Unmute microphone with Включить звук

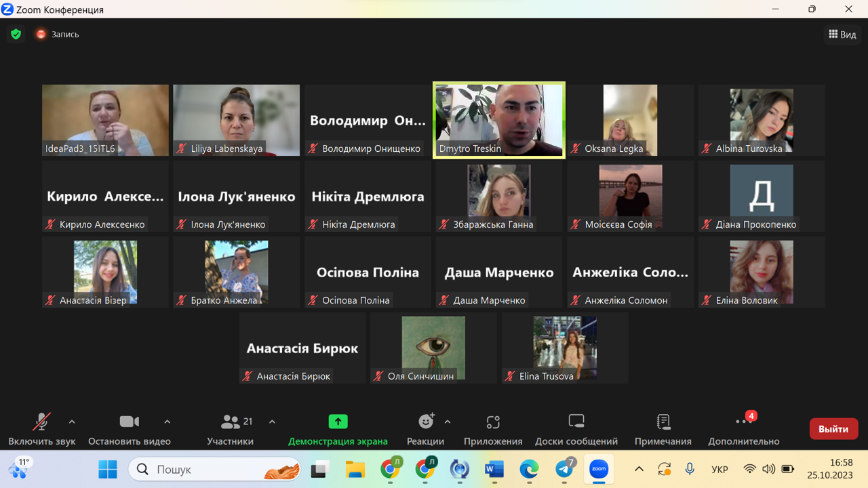coord(41,430)
